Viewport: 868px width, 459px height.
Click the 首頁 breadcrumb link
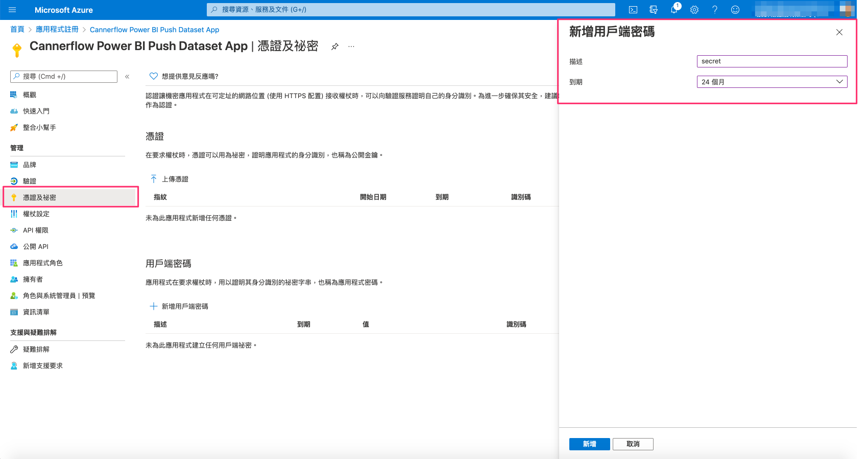point(17,30)
